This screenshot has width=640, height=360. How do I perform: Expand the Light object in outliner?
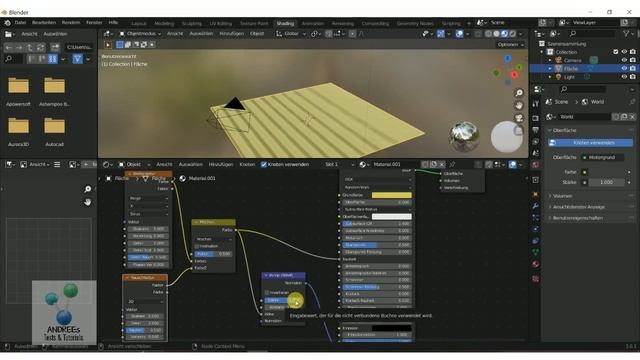pos(550,77)
